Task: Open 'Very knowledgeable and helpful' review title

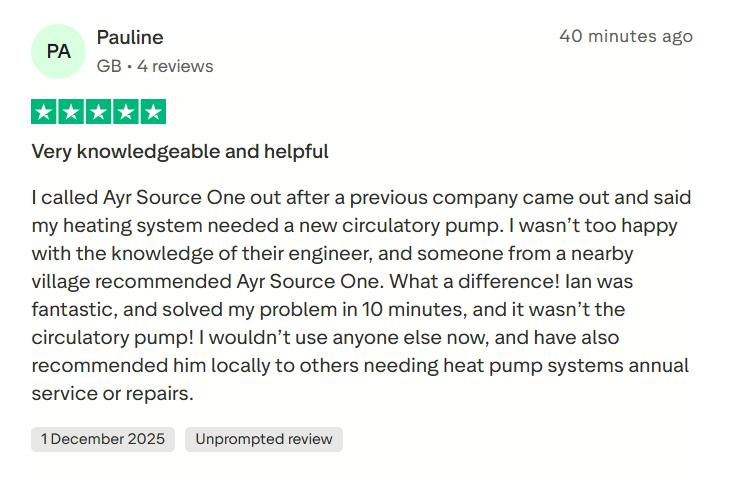Action: pyautogui.click(x=180, y=152)
